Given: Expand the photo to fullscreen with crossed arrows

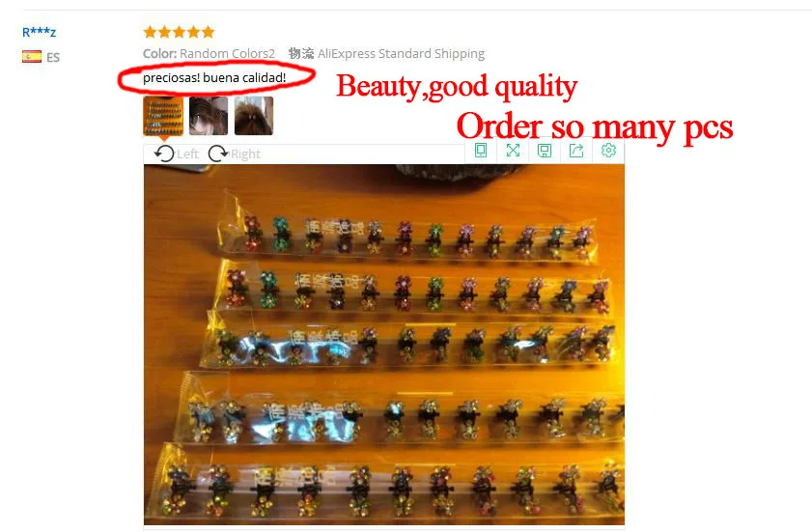Looking at the screenshot, I should click(x=513, y=151).
